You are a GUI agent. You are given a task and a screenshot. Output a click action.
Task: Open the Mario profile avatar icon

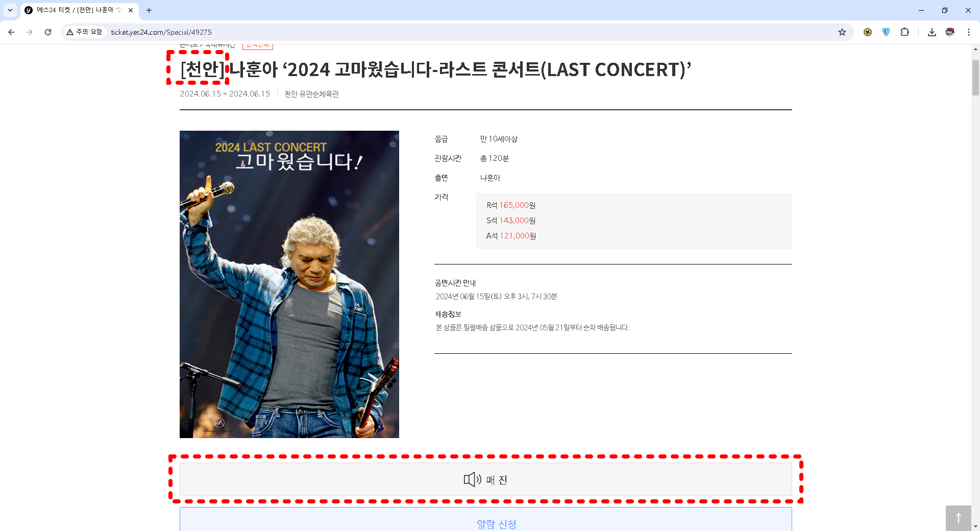(950, 32)
